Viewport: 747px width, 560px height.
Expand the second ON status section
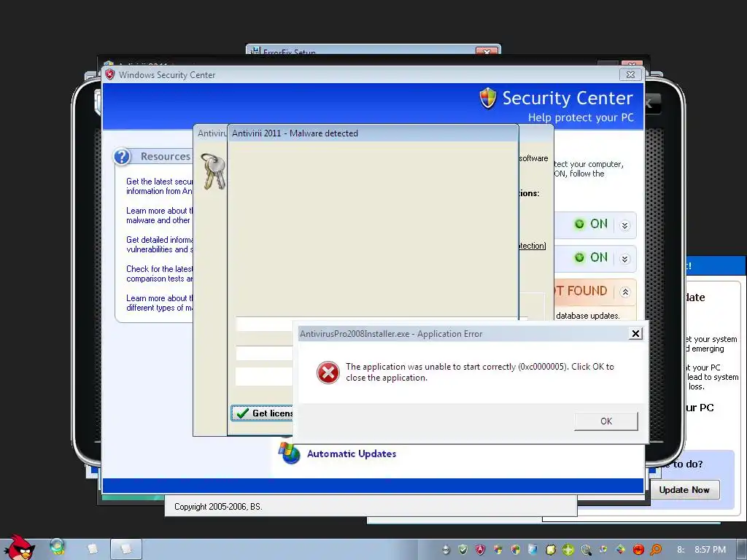tap(625, 259)
